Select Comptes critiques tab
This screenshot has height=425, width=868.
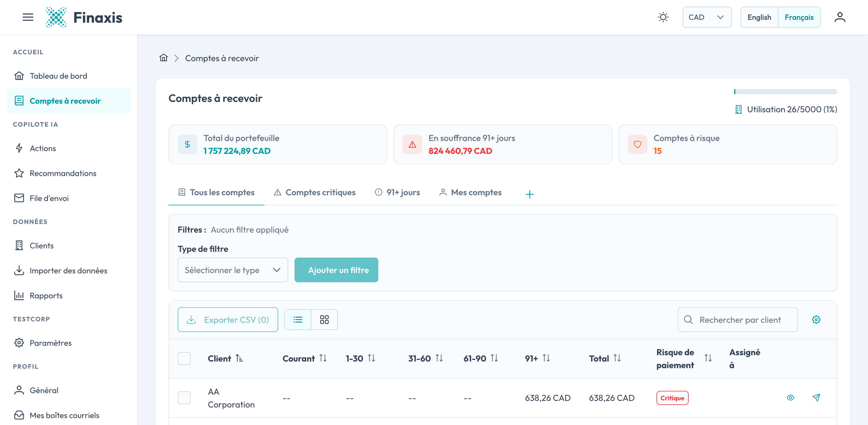point(314,192)
